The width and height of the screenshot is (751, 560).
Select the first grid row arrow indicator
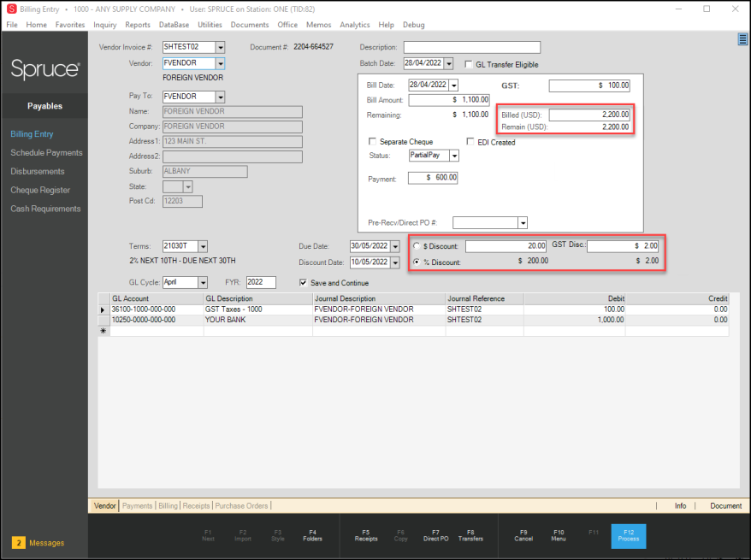(103, 310)
